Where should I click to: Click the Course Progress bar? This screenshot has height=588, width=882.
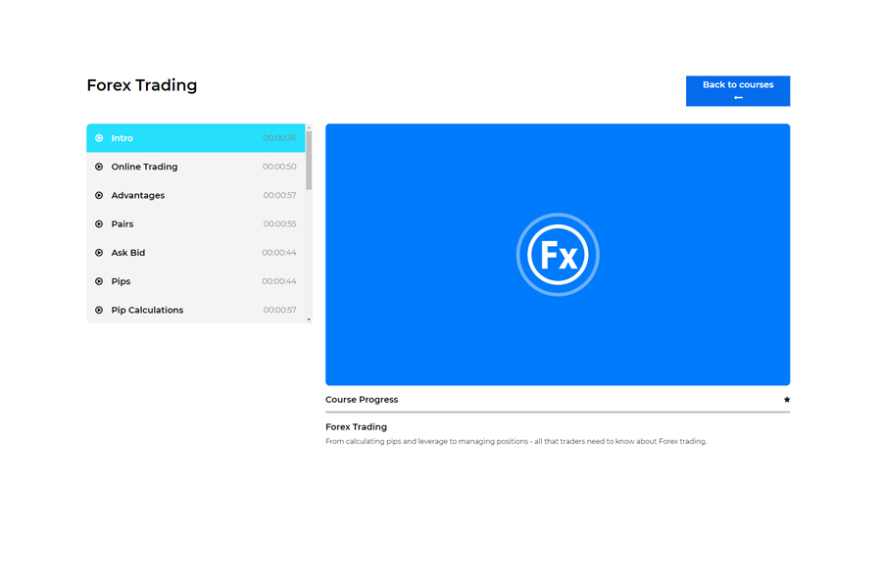557,413
